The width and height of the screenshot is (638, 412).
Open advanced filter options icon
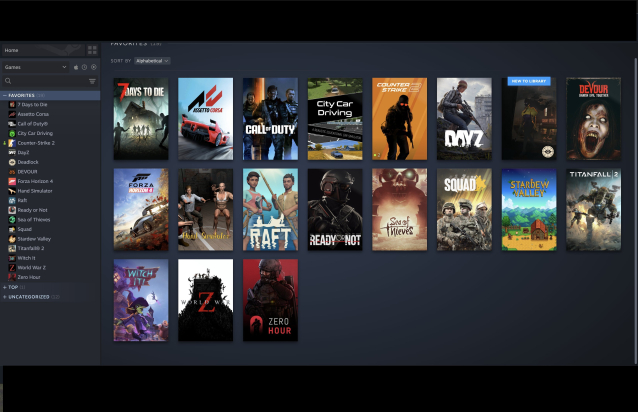pos(92,81)
